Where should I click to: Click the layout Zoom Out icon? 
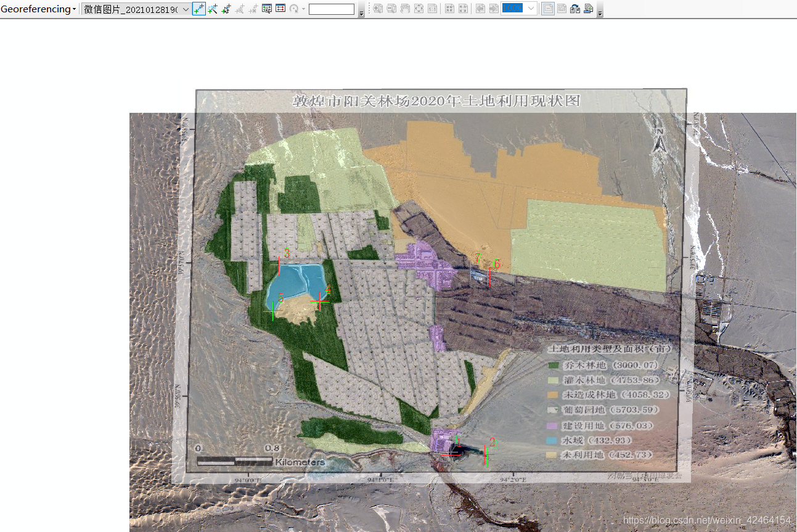pos(391,9)
